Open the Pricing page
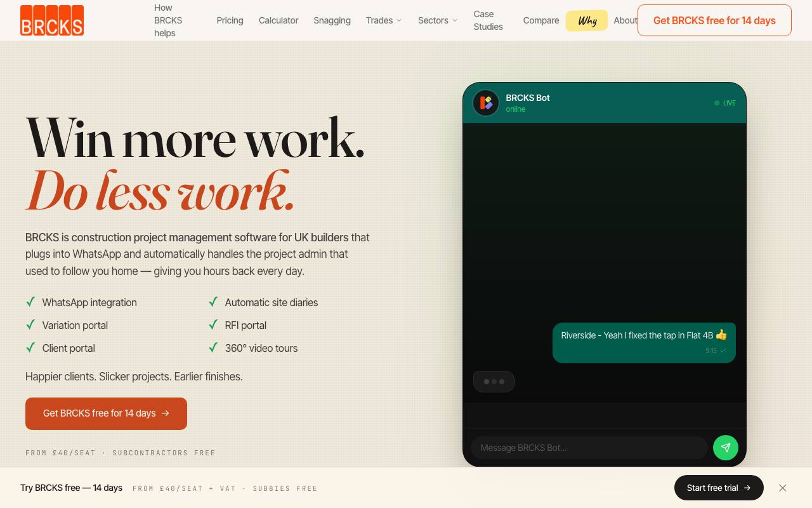Viewport: 812px width, 508px height. (230, 20)
